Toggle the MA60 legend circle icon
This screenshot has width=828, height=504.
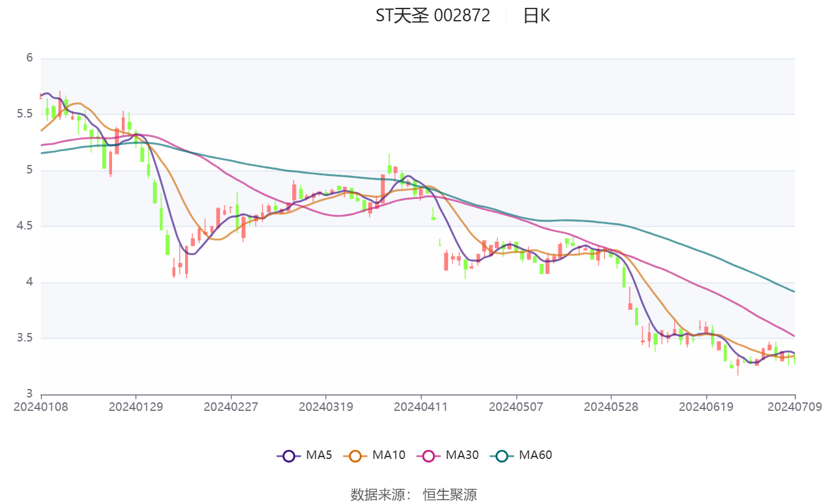pos(501,455)
